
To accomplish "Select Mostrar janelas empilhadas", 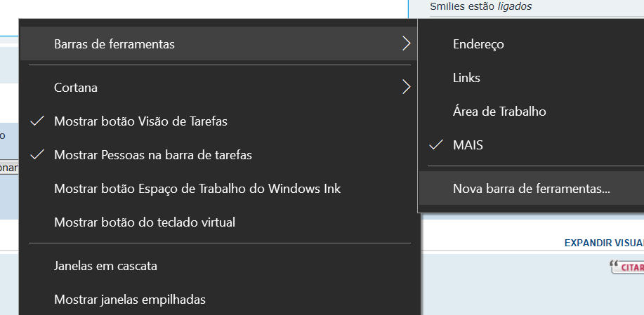I will pos(130,300).
